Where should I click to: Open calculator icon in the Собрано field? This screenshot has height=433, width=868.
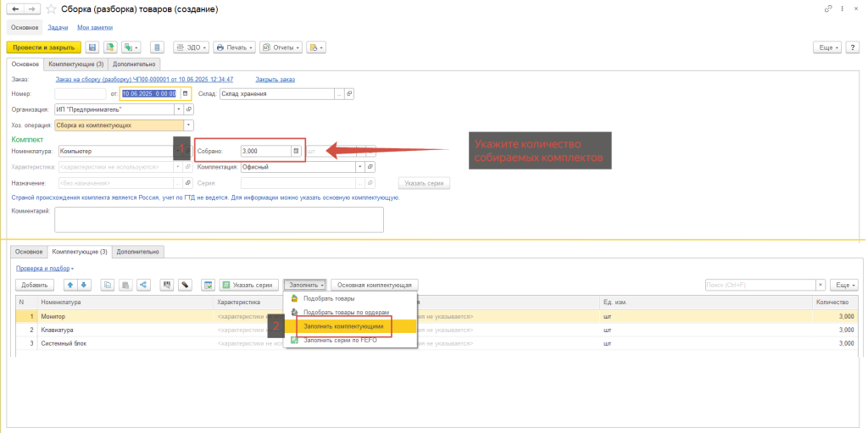[296, 151]
